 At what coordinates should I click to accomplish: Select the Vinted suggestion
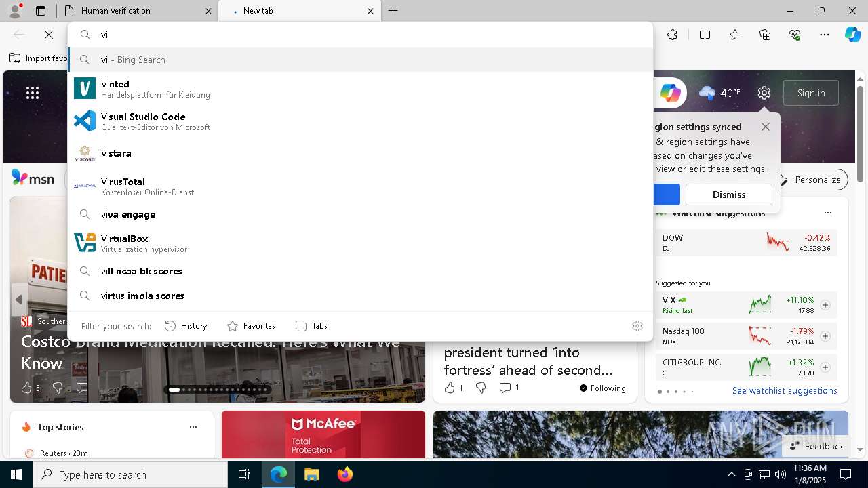[x=360, y=89]
